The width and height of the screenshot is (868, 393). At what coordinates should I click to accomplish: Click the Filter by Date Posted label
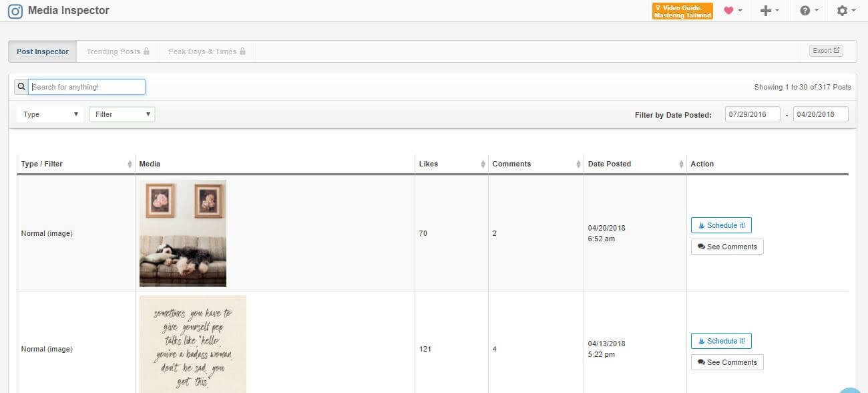[673, 115]
